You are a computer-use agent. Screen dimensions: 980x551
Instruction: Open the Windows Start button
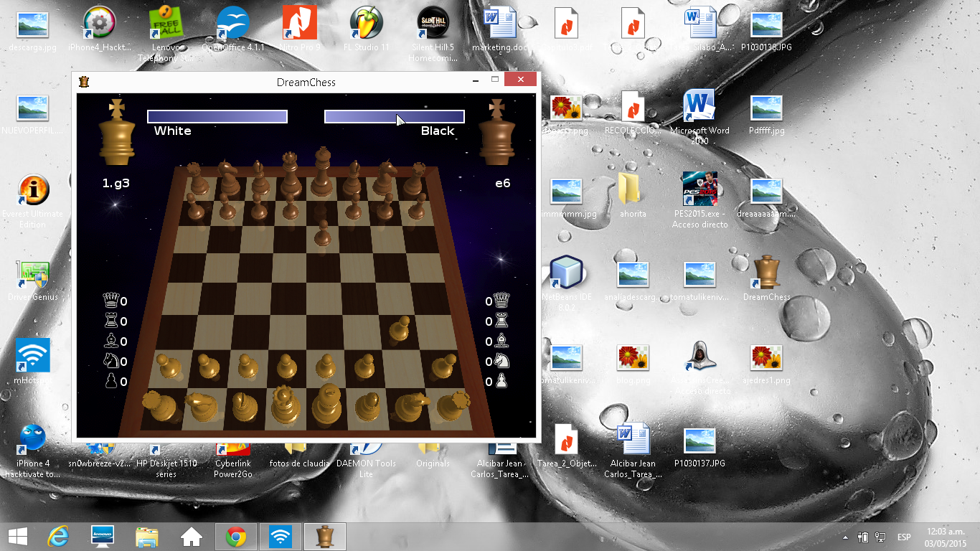(17, 537)
